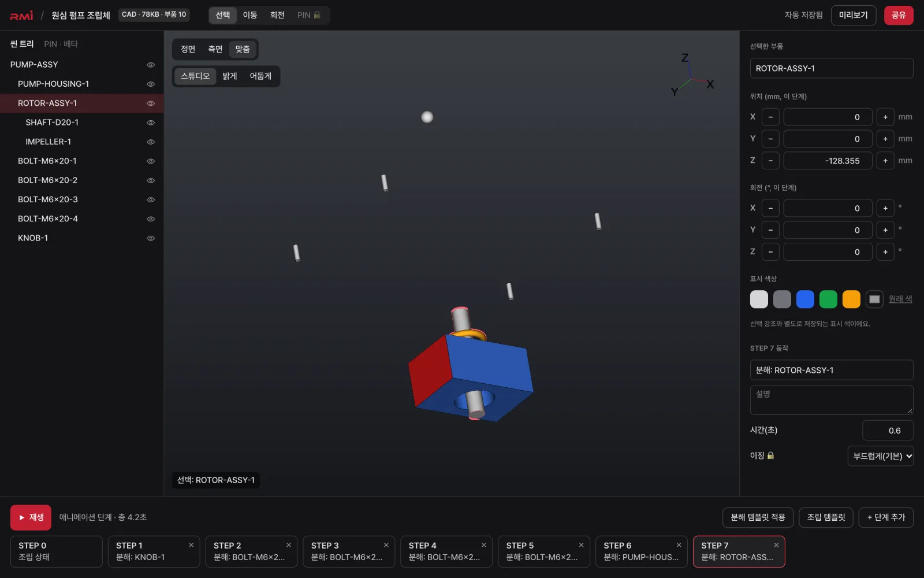Remove STEP 4 with its X icon
The height and width of the screenshot is (578, 924).
point(484,545)
